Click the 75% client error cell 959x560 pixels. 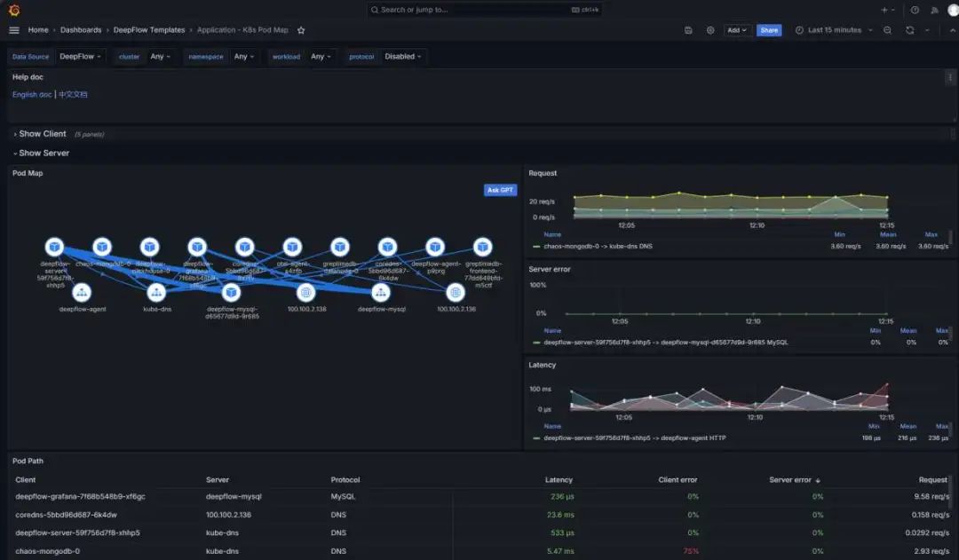[691, 551]
